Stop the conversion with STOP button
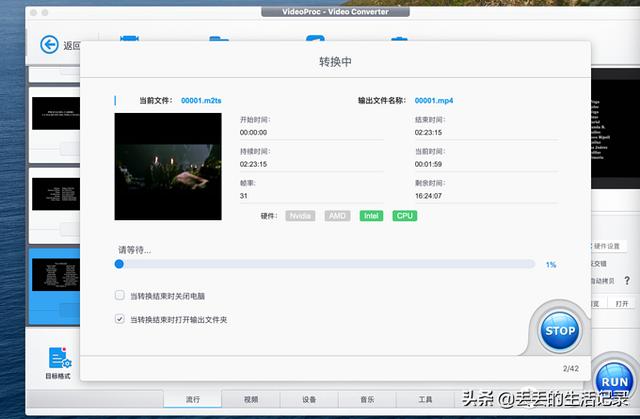Image resolution: width=640 pixels, height=419 pixels. point(560,330)
